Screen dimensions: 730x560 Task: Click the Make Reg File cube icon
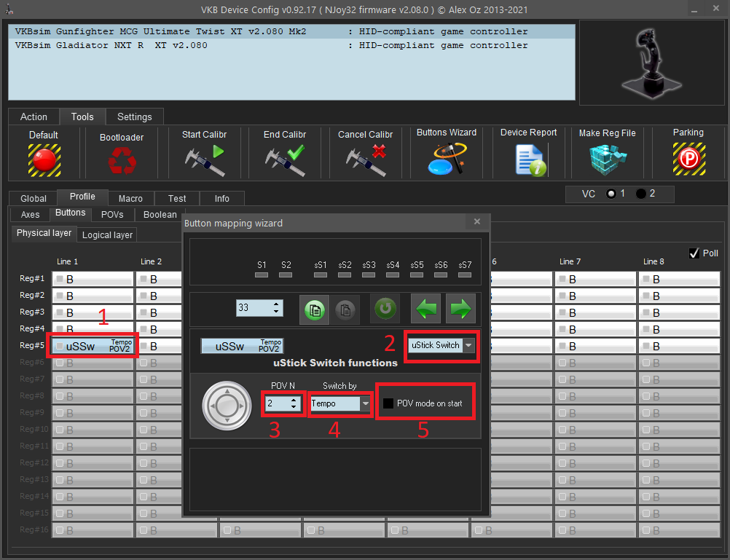pyautogui.click(x=608, y=159)
